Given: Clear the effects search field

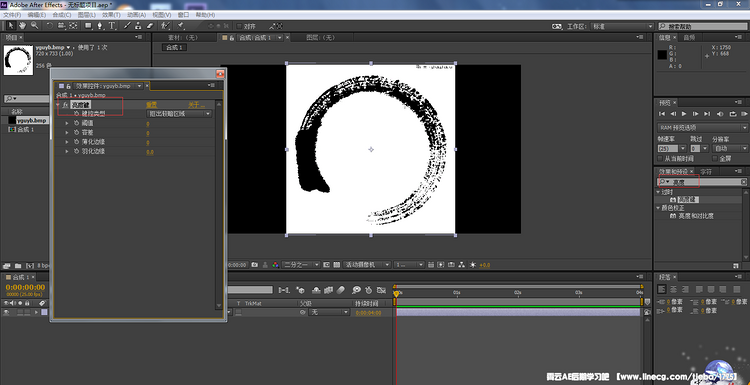Looking at the screenshot, I should (x=743, y=182).
